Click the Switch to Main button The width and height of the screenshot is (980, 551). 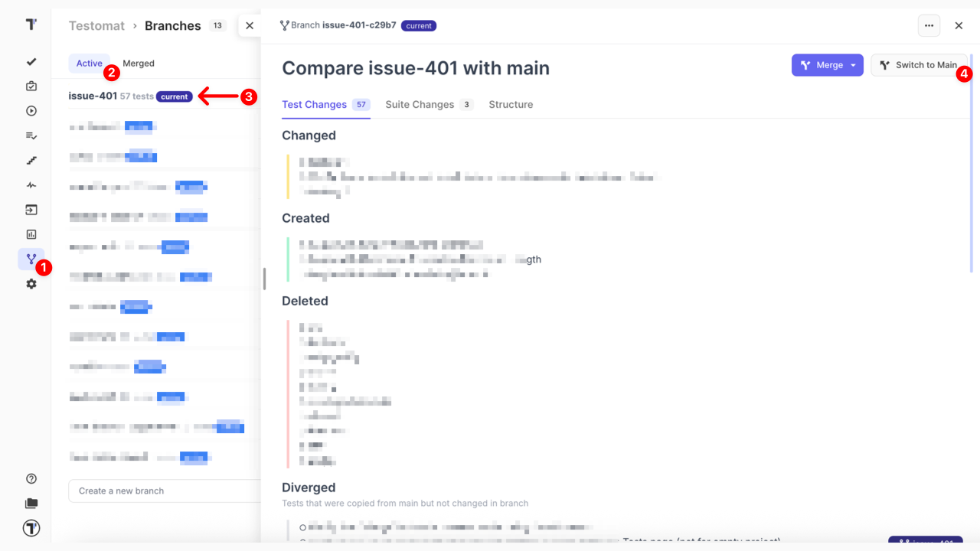(x=918, y=65)
